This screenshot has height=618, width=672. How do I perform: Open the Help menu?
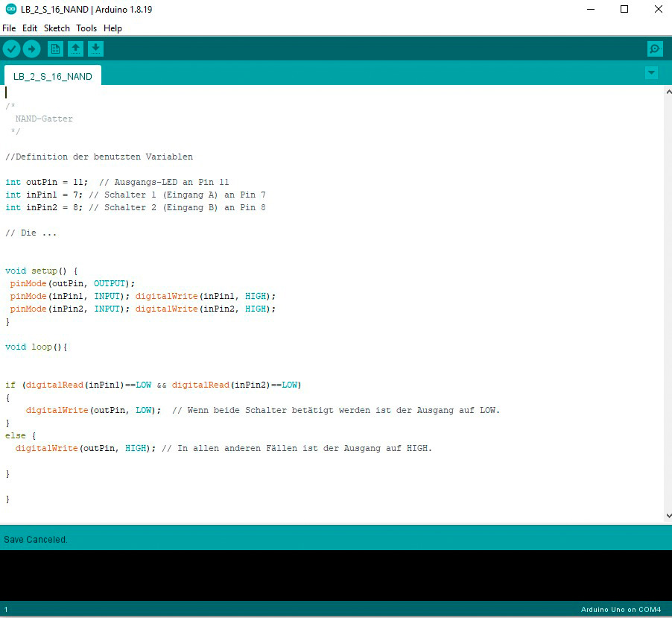tap(112, 28)
